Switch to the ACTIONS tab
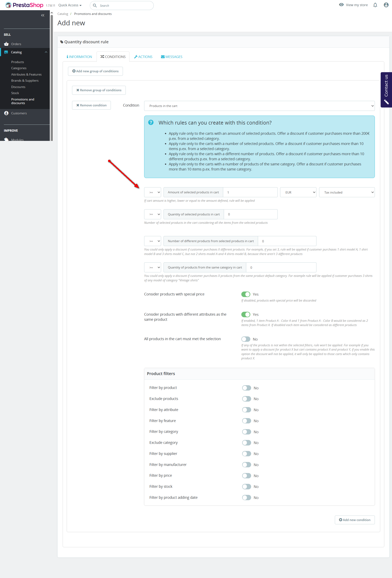The image size is (392, 578). (x=143, y=57)
